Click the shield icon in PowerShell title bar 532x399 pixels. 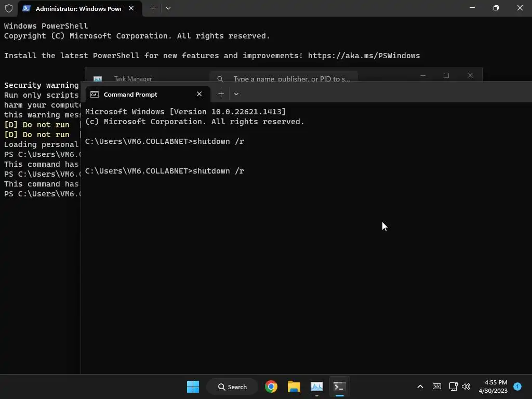9,8
